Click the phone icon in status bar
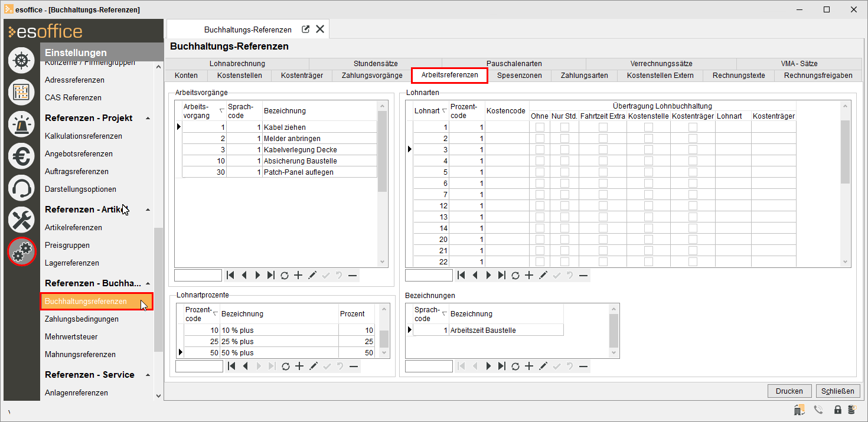This screenshot has width=868, height=422. point(818,410)
